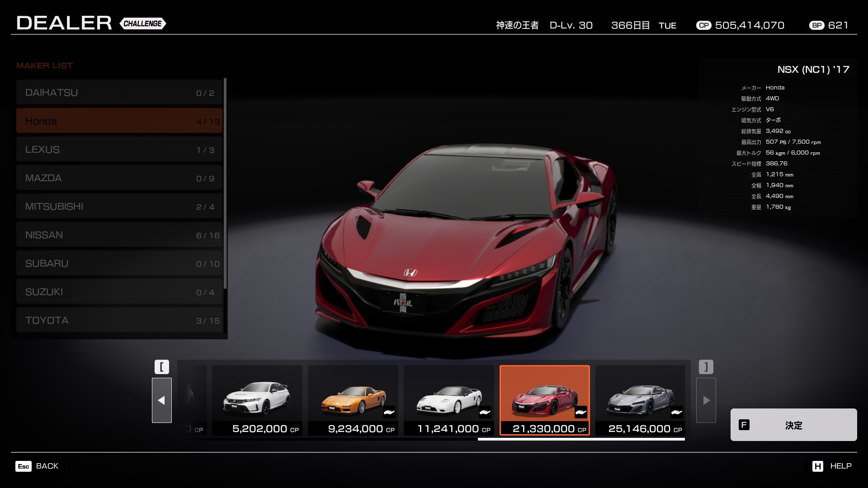Open the TOYOTA maker entry
This screenshot has width=868, height=488.
click(x=119, y=320)
